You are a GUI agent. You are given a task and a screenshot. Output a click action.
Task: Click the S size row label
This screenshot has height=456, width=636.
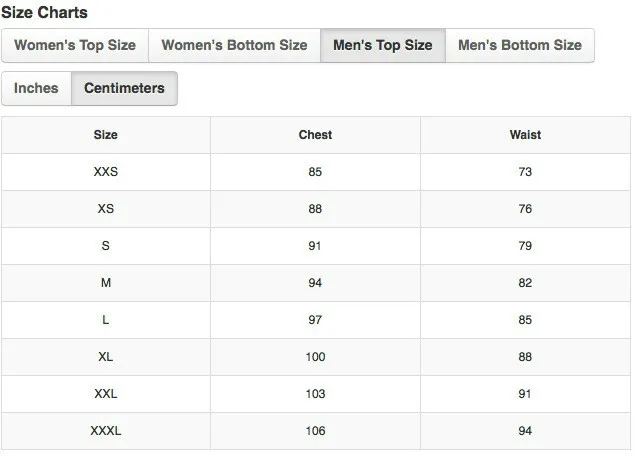[105, 245]
